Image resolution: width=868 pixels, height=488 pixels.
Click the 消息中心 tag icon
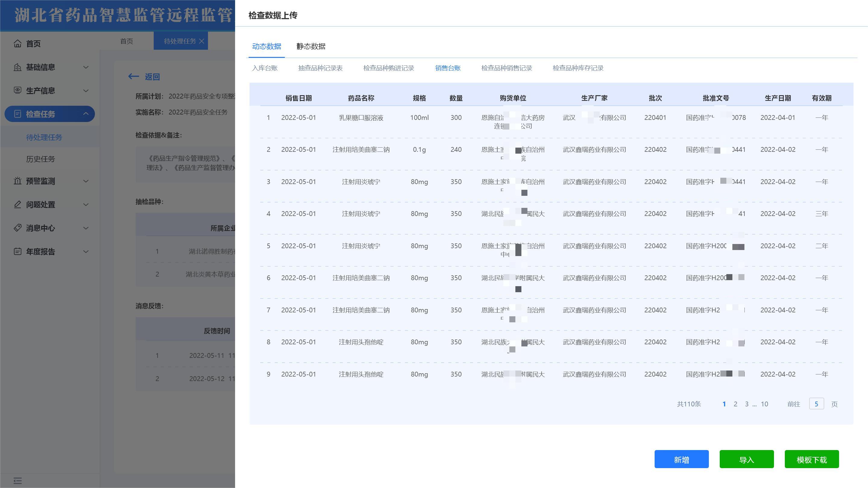coord(17,228)
